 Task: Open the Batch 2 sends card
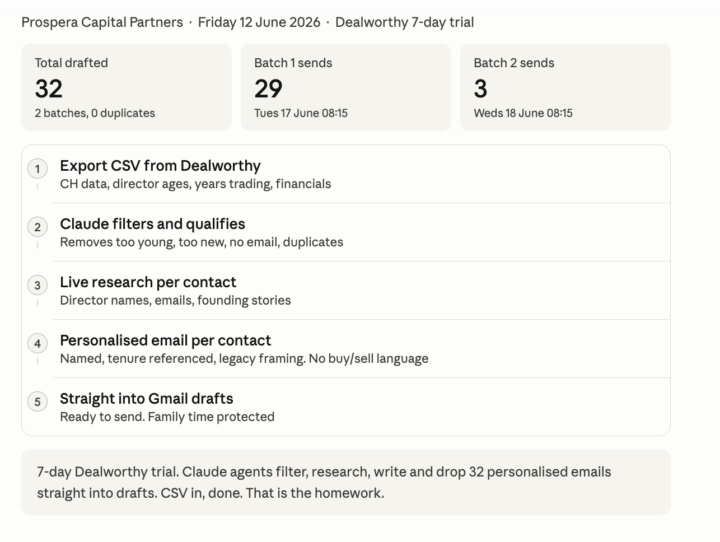[566, 87]
